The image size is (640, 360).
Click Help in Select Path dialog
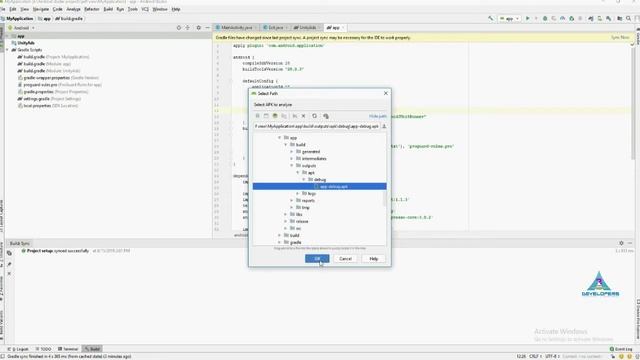tap(373, 259)
